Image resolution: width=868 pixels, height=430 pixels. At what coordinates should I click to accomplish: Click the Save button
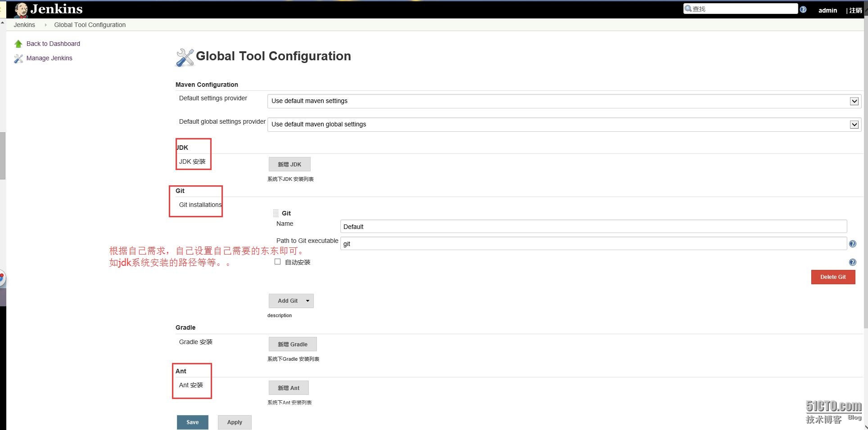click(x=193, y=422)
